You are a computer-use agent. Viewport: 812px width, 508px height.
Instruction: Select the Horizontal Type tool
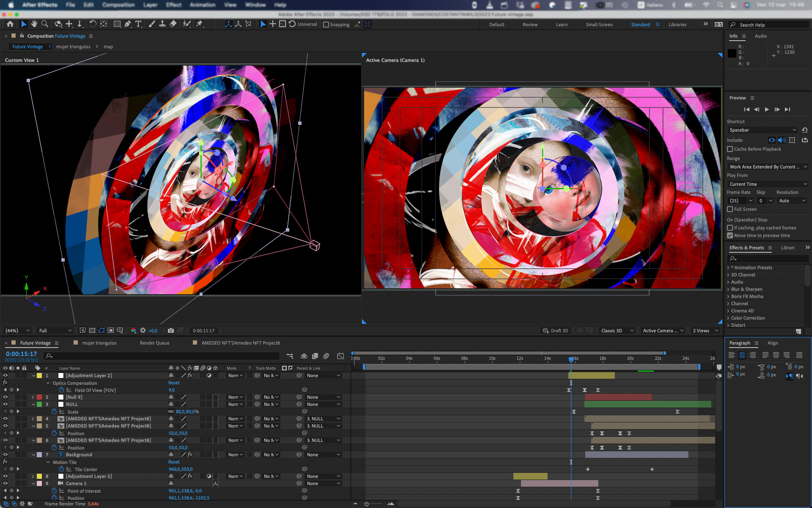tap(138, 24)
